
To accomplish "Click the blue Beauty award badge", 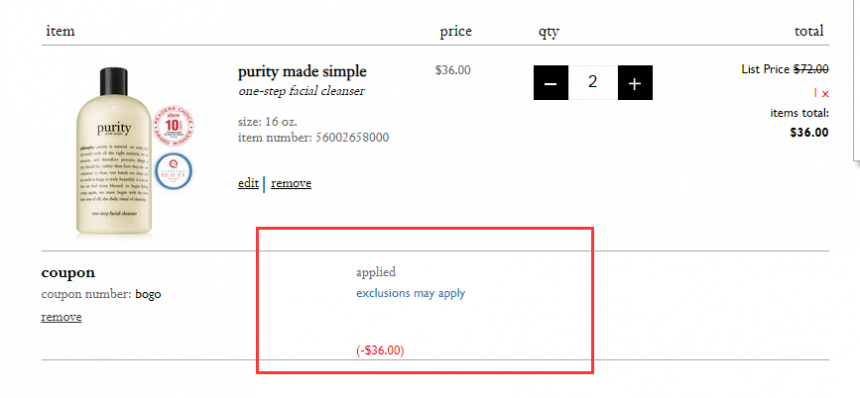I will pos(173,171).
